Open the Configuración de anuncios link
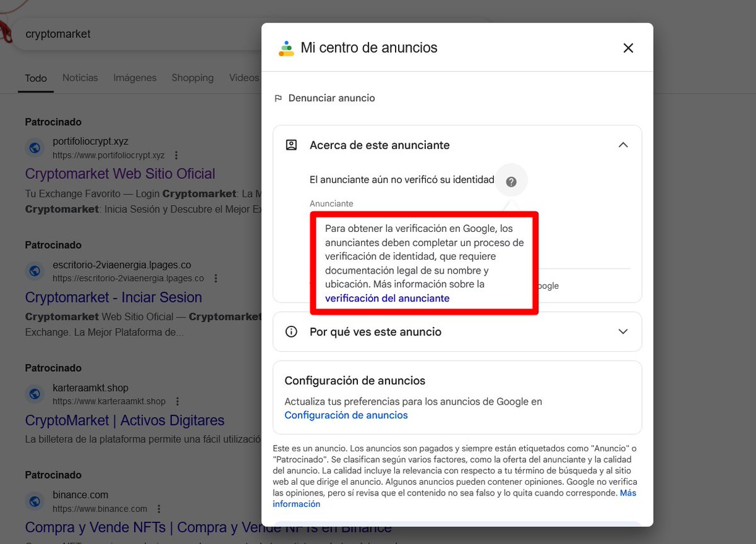 click(346, 415)
